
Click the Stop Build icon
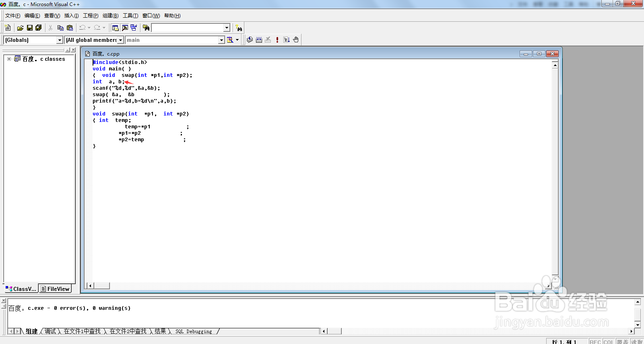(x=268, y=40)
